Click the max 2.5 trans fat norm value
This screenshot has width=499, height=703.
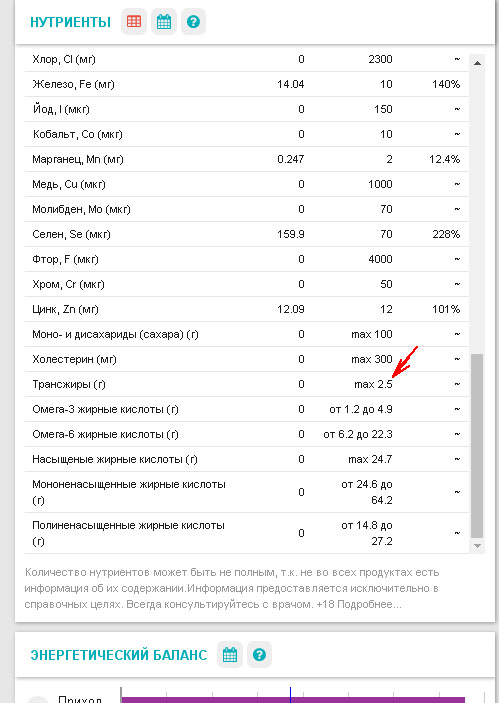coord(373,384)
